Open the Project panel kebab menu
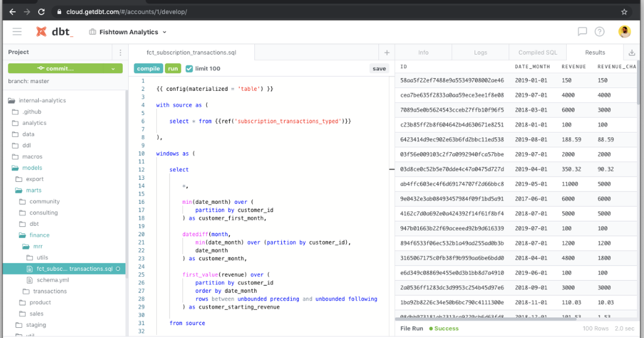Viewport: 644px width, 338px height. click(120, 52)
